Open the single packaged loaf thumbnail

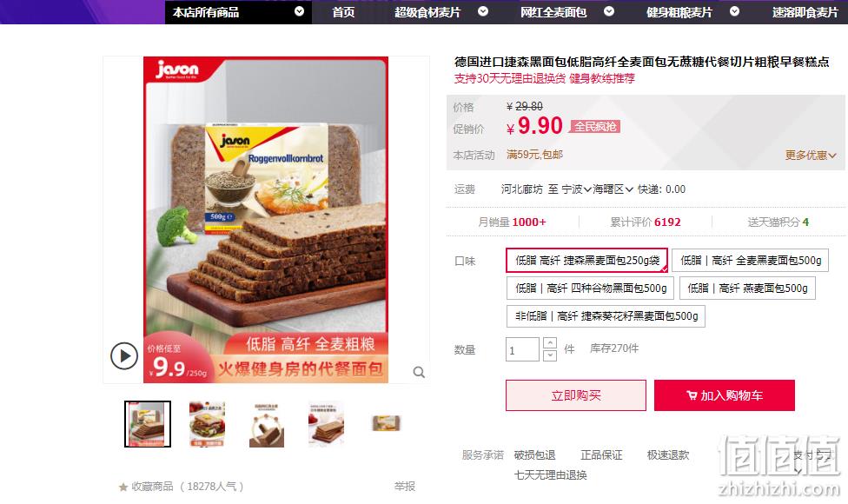(x=386, y=423)
